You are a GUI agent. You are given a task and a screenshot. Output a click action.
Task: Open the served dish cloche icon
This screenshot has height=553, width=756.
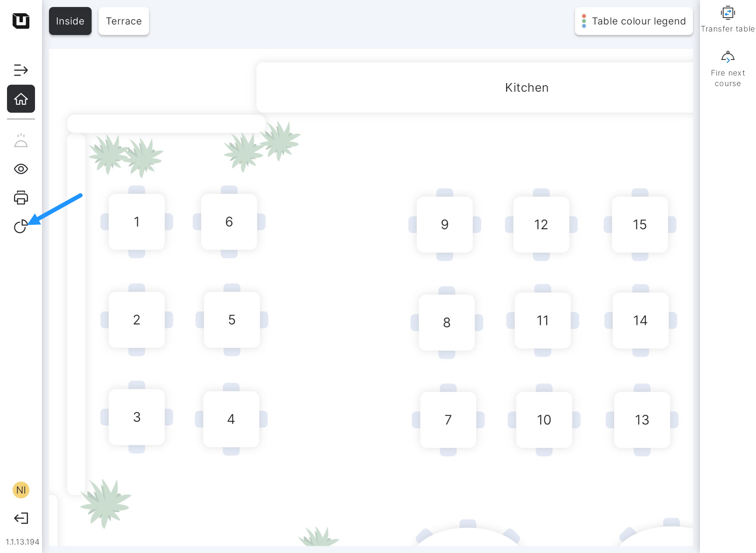[x=21, y=141]
